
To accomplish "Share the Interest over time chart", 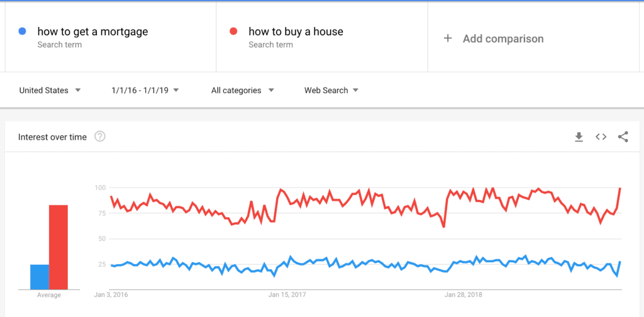I will (623, 137).
